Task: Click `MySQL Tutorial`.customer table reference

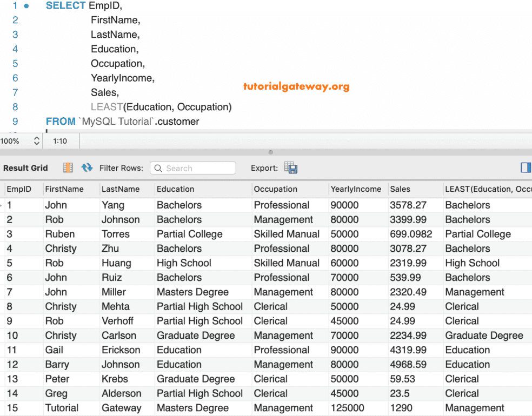Action: click(139, 122)
